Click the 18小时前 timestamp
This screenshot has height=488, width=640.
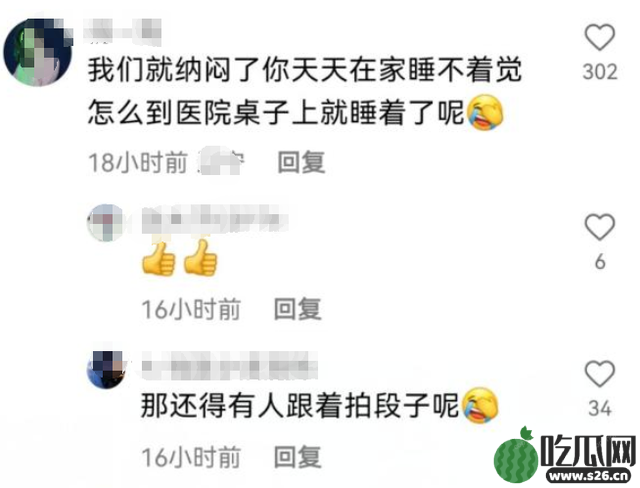138,162
